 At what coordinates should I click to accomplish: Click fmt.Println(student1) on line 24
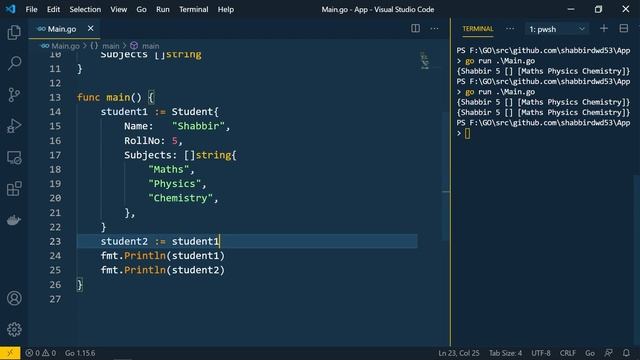(x=163, y=256)
